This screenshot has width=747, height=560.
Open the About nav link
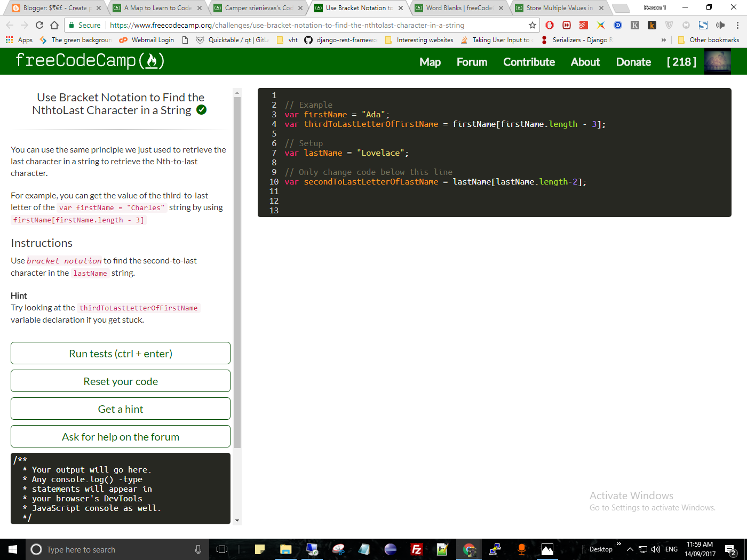pyautogui.click(x=585, y=62)
